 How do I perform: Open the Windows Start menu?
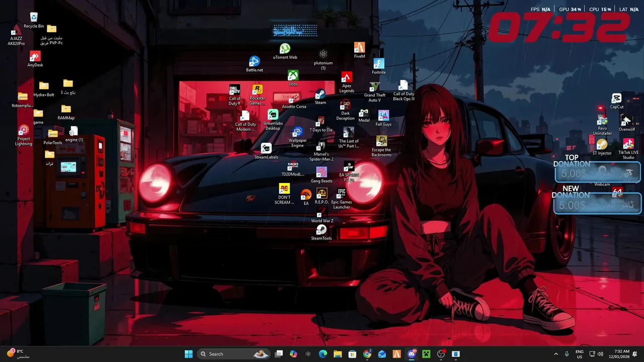[189, 354]
